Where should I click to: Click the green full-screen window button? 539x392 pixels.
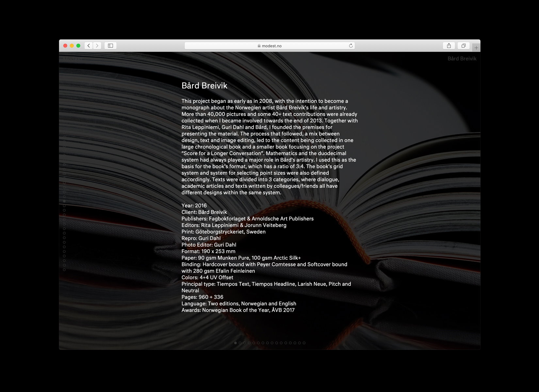[x=78, y=46]
